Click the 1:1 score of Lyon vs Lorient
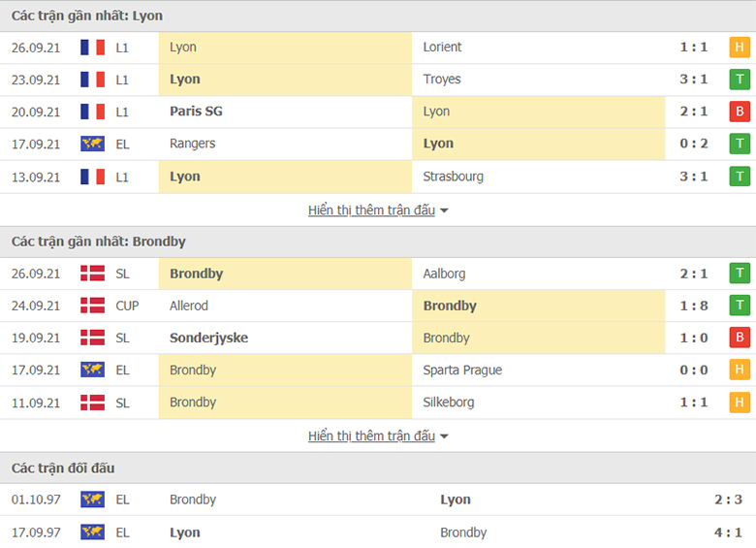This screenshot has height=548, width=756. click(x=694, y=48)
